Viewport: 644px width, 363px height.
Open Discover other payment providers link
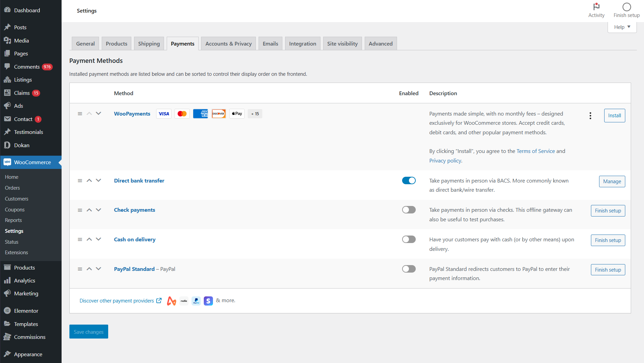pos(117,301)
